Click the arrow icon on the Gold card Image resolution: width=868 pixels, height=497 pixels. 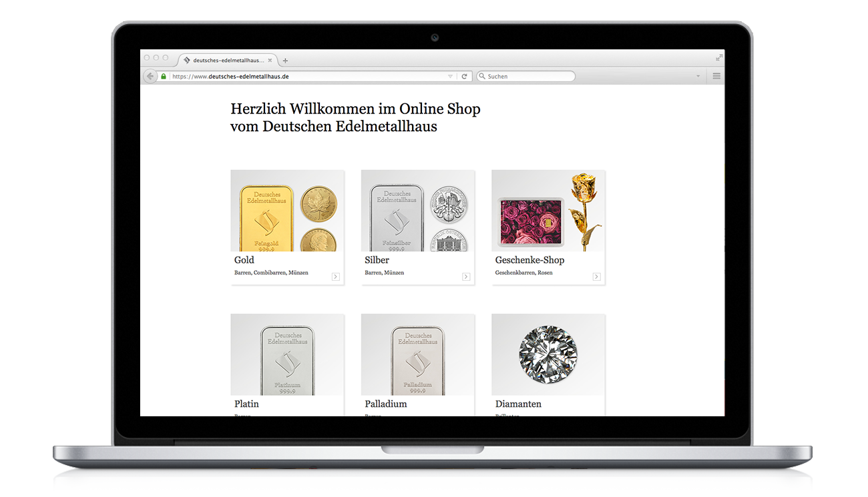click(x=335, y=276)
